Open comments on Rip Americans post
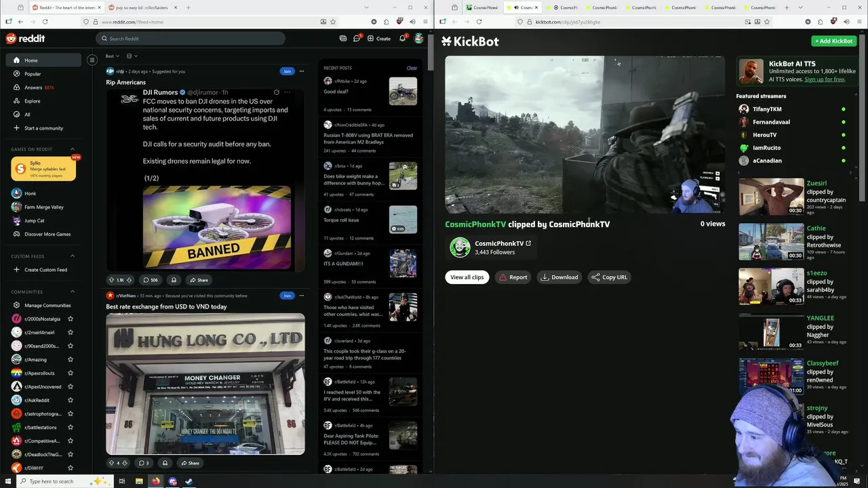868x488 pixels. (x=150, y=280)
